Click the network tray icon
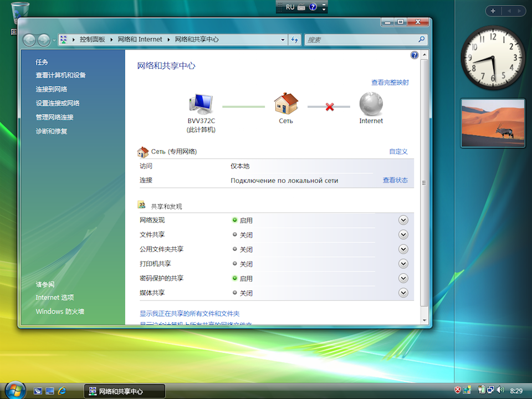The width and height of the screenshot is (532, 399). coord(490,390)
